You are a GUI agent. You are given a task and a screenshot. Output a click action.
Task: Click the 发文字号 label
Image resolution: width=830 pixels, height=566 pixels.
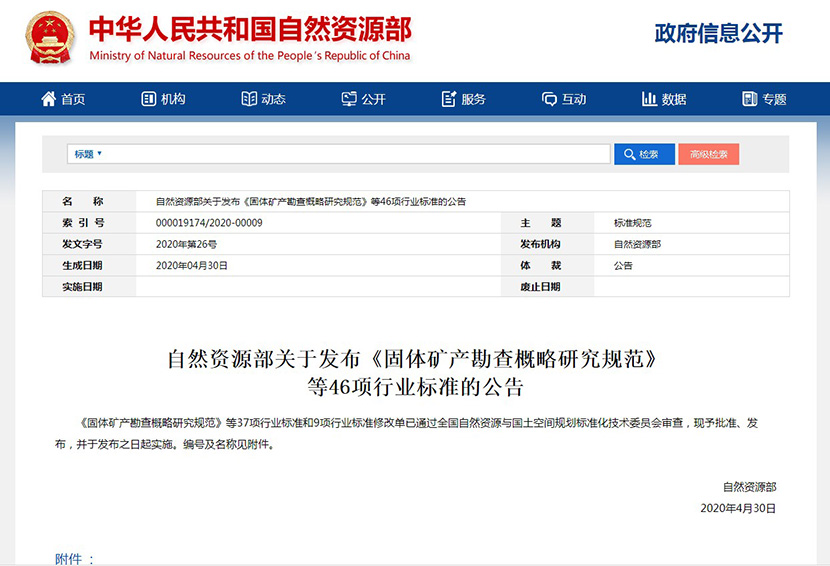click(82, 244)
